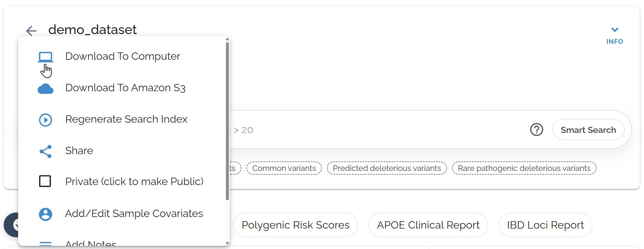Click the laptop Download To Computer icon

coord(45,57)
